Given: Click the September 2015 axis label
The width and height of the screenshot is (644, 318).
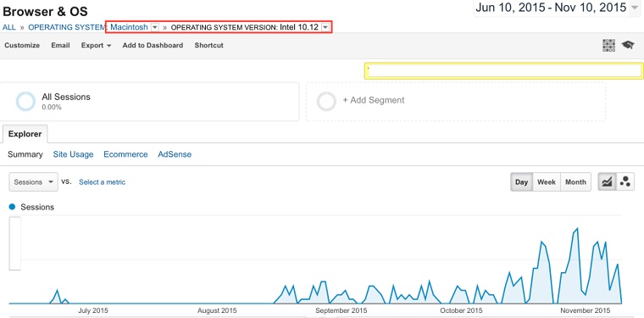Looking at the screenshot, I should click(341, 310).
